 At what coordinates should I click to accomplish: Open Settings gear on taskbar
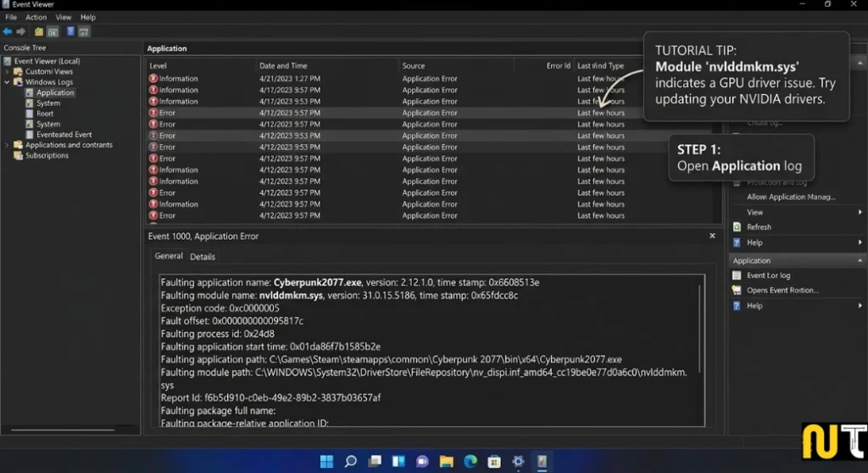click(x=518, y=461)
